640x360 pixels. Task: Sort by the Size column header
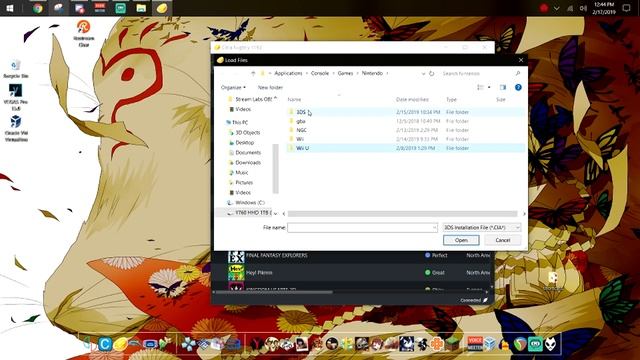[501, 100]
